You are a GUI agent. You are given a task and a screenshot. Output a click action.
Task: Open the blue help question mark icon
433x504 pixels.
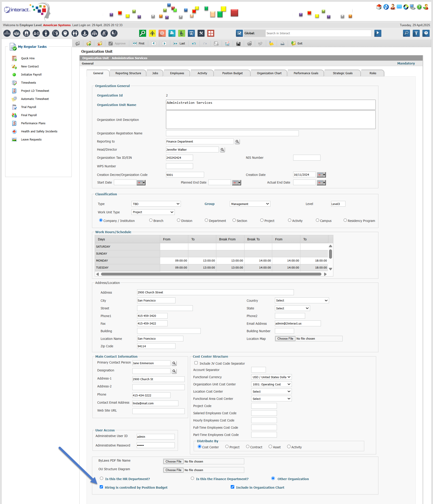point(426,33)
